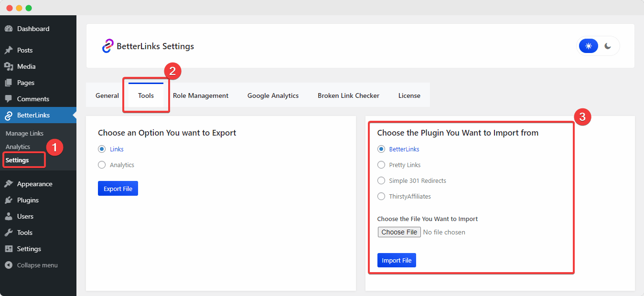The height and width of the screenshot is (296, 644).
Task: Click the Users person icon
Action: tap(8, 216)
